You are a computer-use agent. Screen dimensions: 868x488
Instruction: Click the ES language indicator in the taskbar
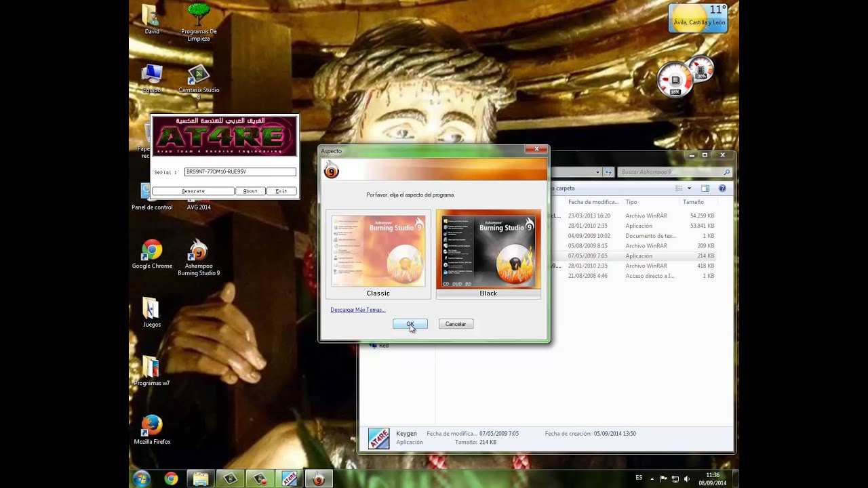coord(639,478)
